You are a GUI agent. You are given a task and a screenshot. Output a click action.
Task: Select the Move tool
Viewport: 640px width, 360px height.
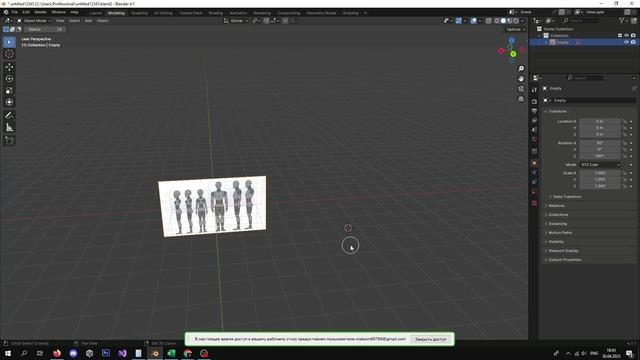(9, 67)
